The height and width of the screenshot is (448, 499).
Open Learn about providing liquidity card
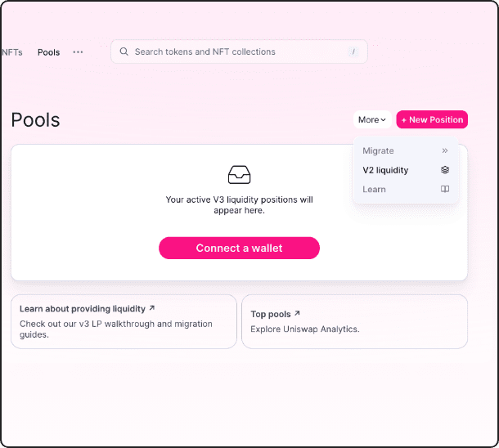(124, 321)
